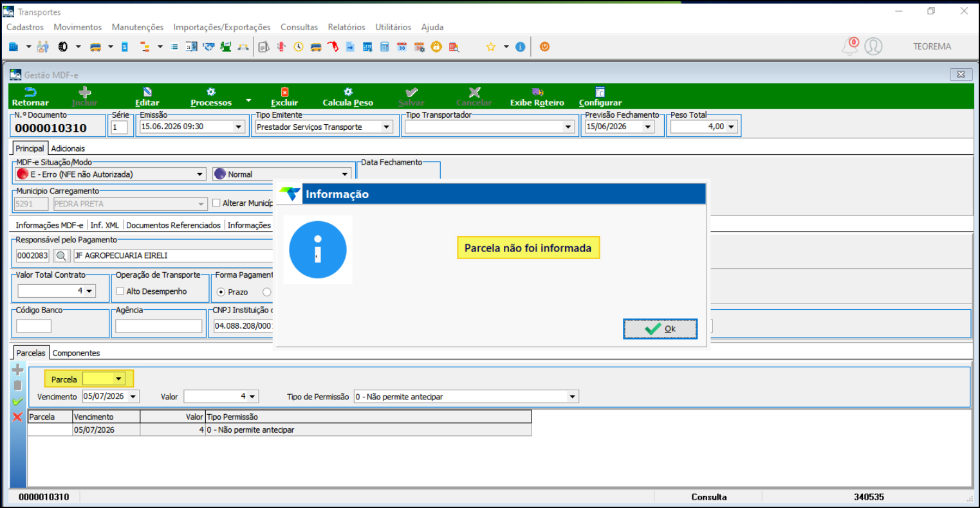This screenshot has height=508, width=980.
Task: Click the Retornar arrow icon
Action: pos(30,92)
